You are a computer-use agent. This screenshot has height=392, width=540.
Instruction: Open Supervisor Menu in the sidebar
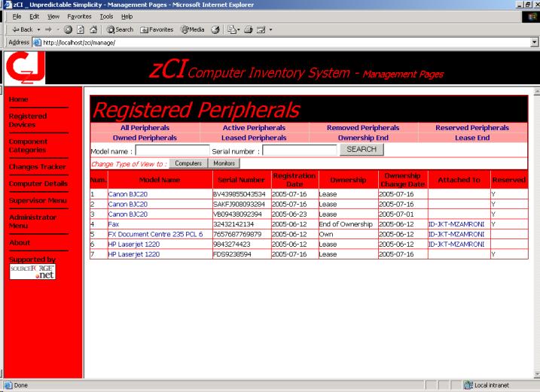click(x=38, y=201)
